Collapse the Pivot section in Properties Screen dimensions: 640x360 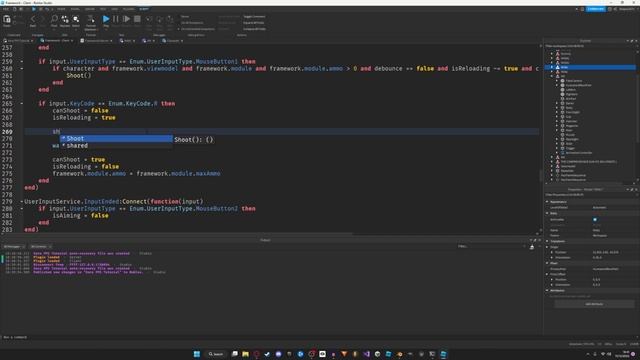547,263
